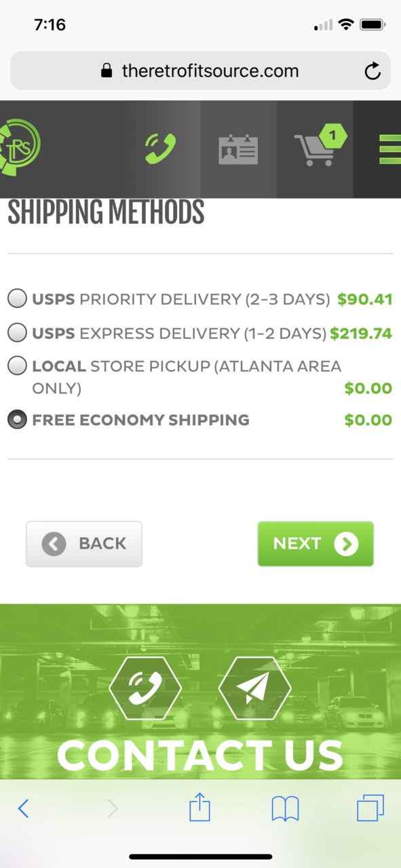Tap the Contact Us heading
This screenshot has width=401, height=868.
200,755
